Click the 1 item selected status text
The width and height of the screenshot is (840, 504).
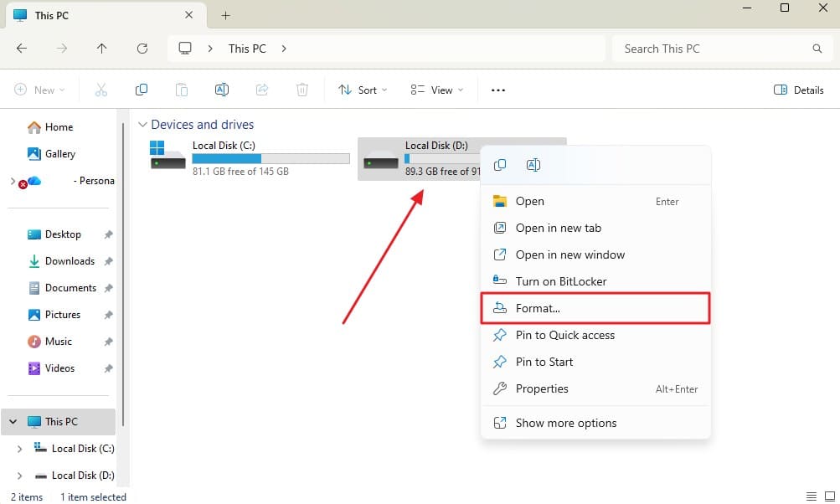click(93, 497)
